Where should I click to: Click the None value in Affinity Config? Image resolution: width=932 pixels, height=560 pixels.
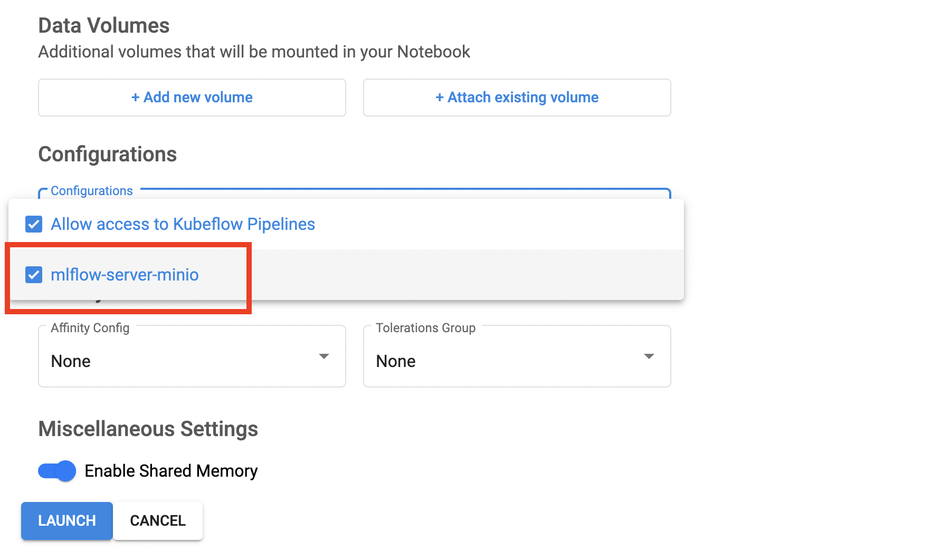click(x=71, y=361)
